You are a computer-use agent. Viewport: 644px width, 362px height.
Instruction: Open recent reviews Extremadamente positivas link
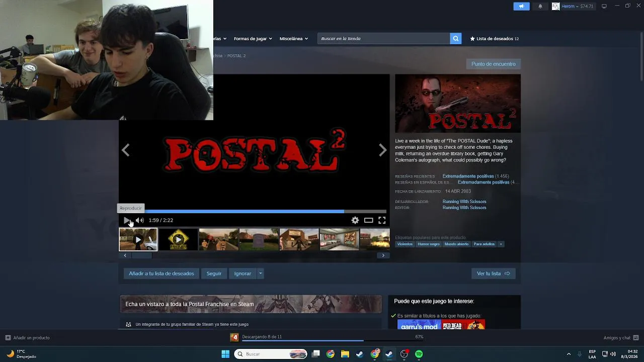coord(468,176)
